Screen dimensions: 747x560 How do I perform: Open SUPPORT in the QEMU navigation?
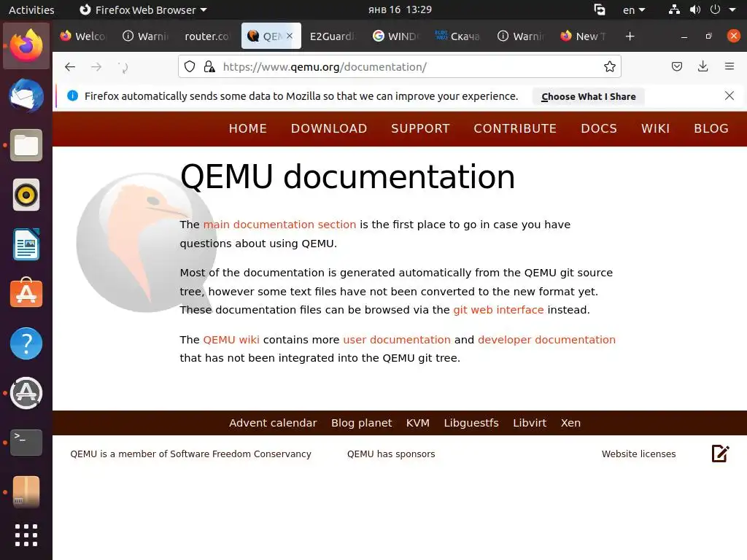tap(420, 128)
